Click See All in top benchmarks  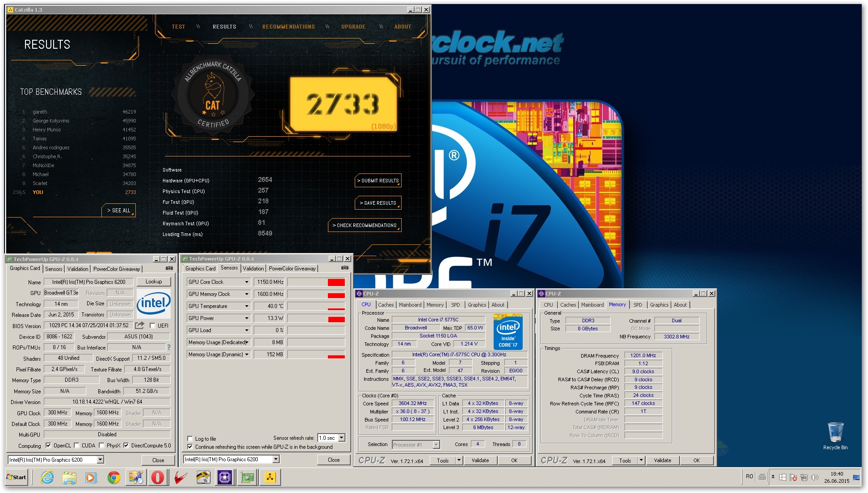(x=118, y=211)
